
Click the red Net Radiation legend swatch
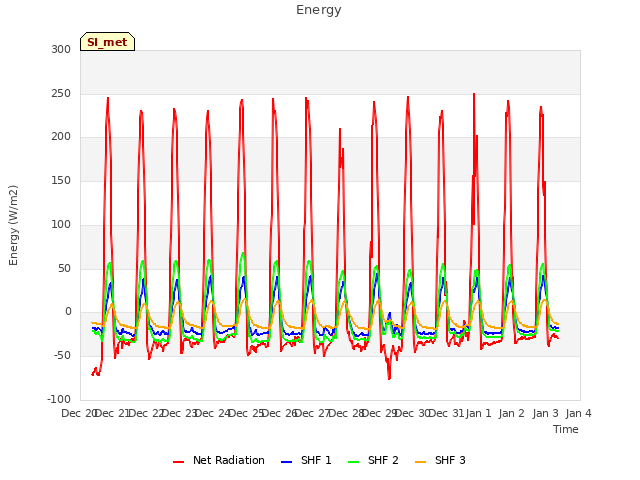click(178, 462)
